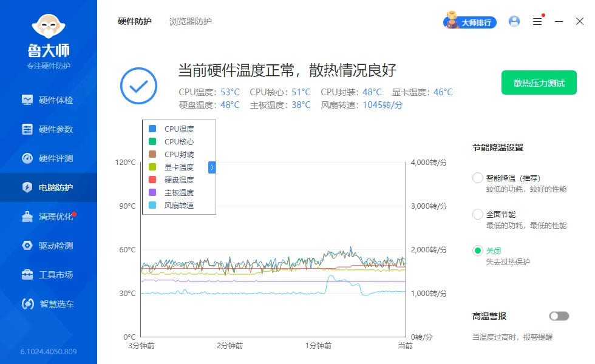Viewport: 595px width, 364px height.
Task: Minimize the 鲁大师 window
Action: tap(559, 22)
